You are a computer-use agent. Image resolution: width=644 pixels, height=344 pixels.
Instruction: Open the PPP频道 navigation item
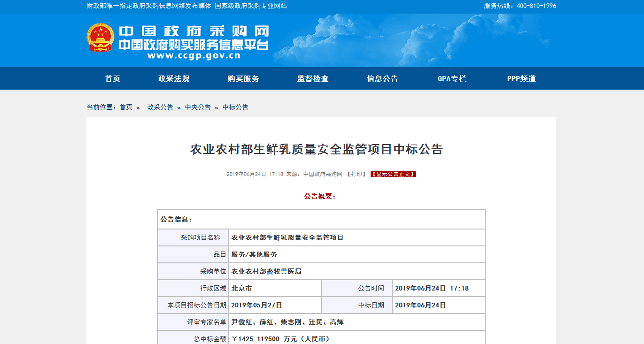click(521, 79)
